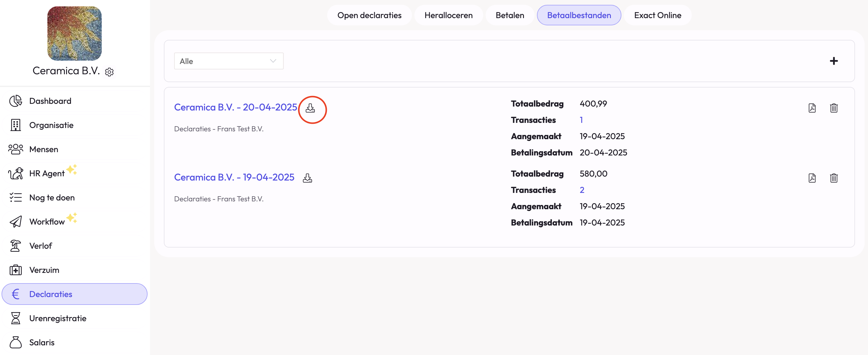This screenshot has width=868, height=355.
Task: Download the 19-04-2025 payment file
Action: [x=307, y=178]
